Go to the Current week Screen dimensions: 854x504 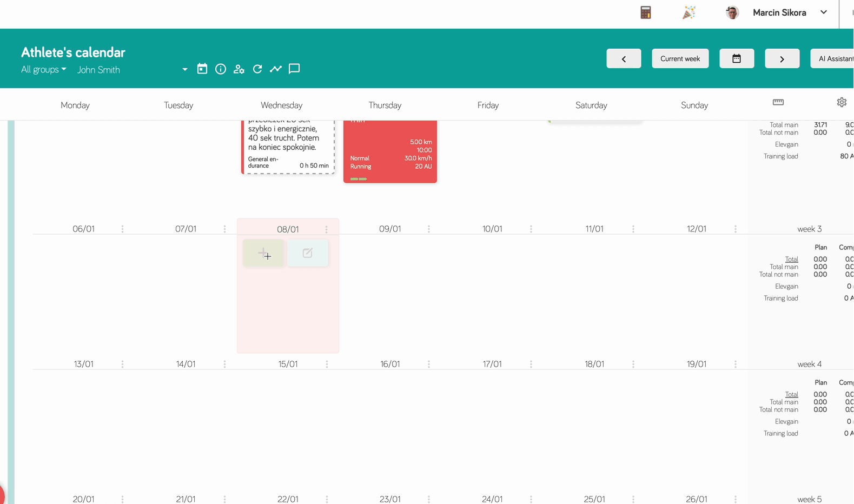pos(680,58)
